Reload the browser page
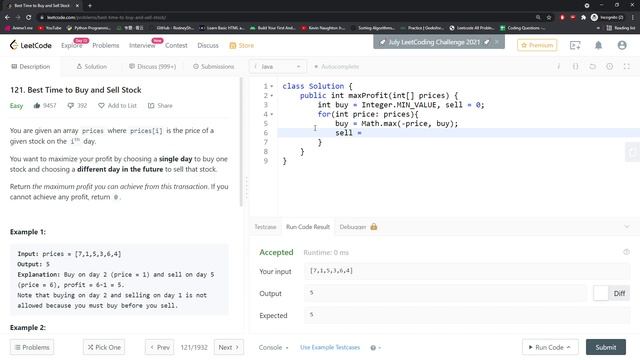The image size is (640, 360). [29, 17]
